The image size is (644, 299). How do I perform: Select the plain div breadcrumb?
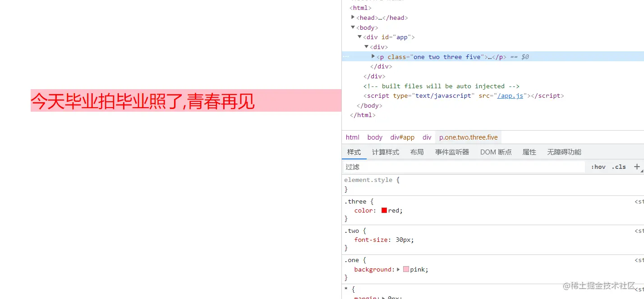(x=427, y=137)
